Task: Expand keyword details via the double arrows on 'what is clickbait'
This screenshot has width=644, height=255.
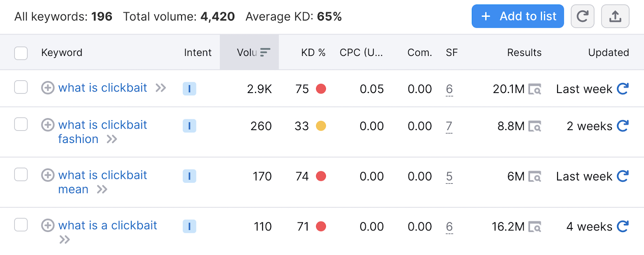Action: (161, 88)
